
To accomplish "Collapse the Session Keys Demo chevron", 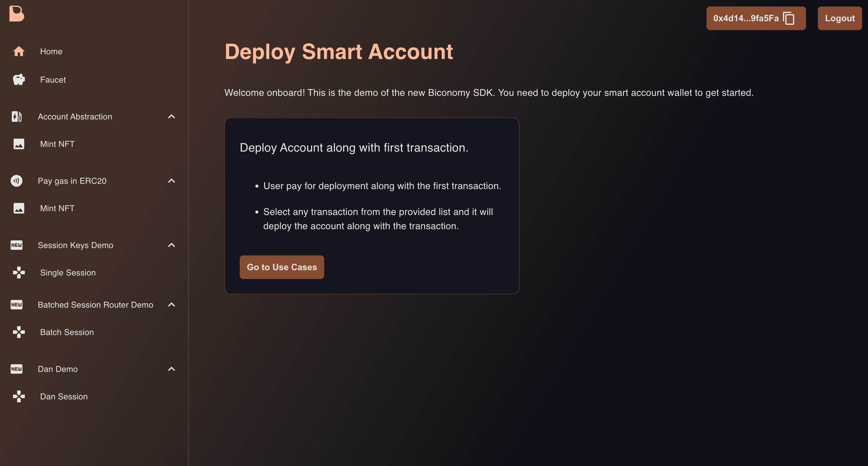I will (x=172, y=245).
